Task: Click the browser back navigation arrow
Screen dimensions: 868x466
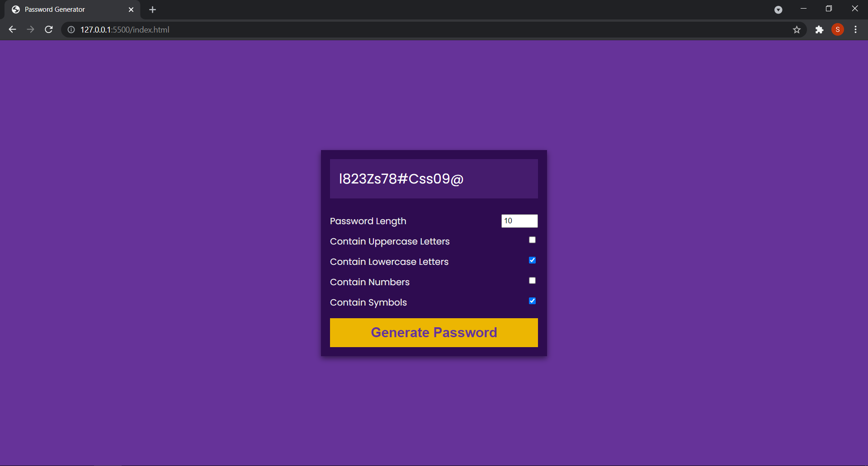Action: click(x=12, y=29)
